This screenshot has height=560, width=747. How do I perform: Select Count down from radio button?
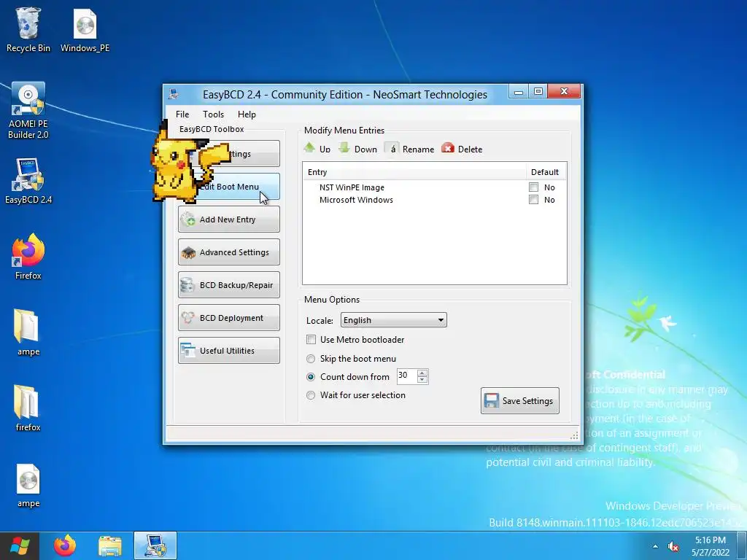click(311, 377)
